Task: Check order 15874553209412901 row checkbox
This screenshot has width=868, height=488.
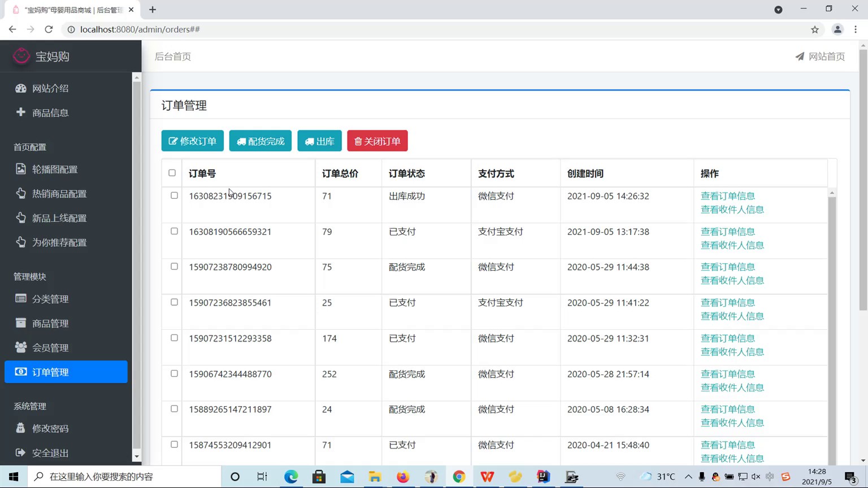Action: [x=174, y=445]
